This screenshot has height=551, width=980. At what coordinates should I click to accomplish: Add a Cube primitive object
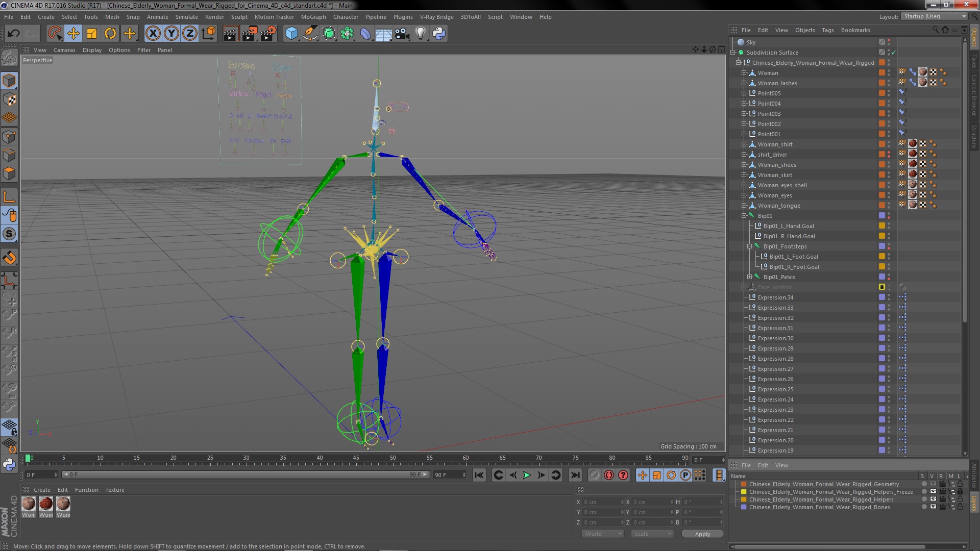(x=291, y=34)
